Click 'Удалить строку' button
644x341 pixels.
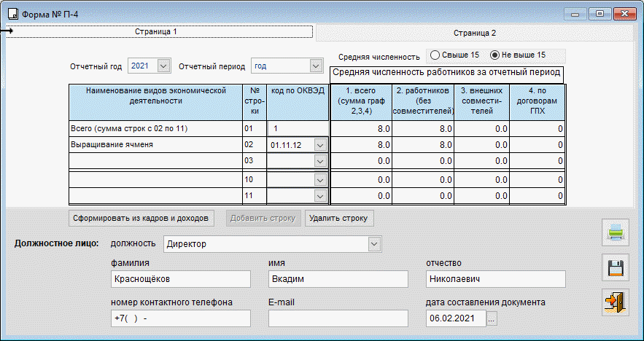click(x=339, y=219)
